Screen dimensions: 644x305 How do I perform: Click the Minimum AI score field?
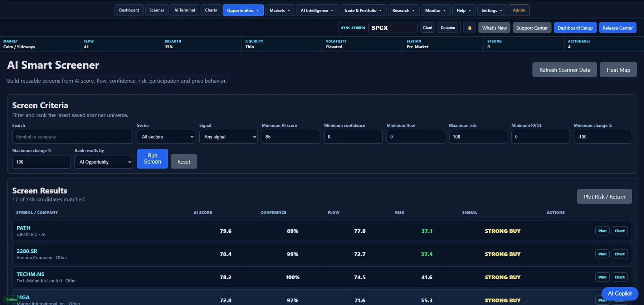(x=291, y=137)
